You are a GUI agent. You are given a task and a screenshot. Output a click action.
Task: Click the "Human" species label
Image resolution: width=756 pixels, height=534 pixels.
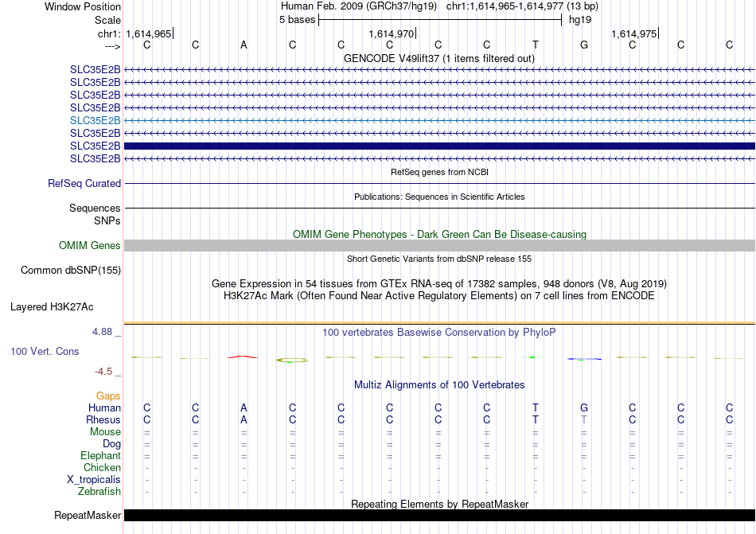[104, 407]
